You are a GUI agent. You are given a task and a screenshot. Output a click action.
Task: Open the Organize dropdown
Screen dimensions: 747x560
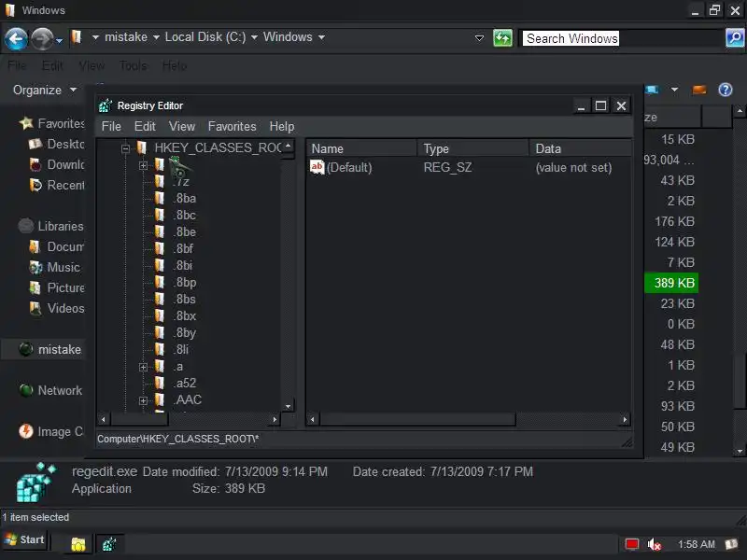[44, 90]
